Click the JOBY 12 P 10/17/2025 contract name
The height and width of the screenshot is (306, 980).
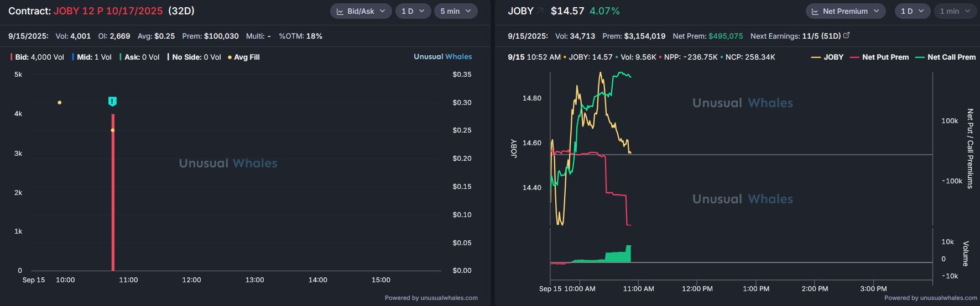coord(108,11)
